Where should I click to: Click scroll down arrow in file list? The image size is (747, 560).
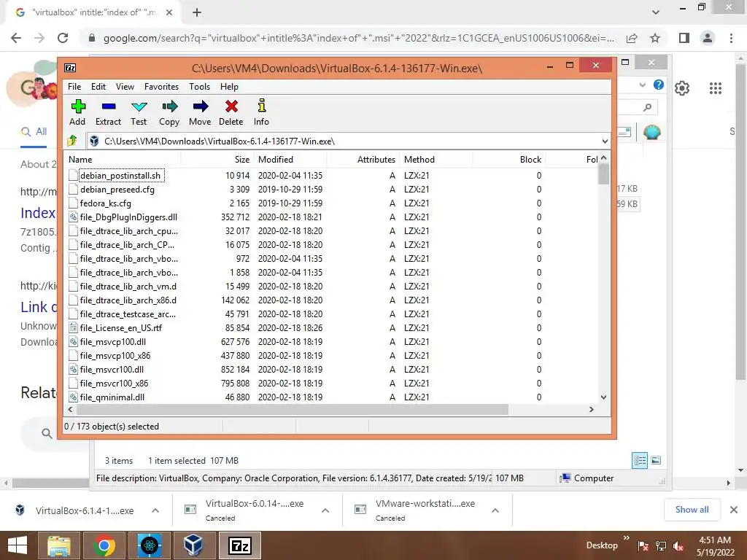point(603,397)
